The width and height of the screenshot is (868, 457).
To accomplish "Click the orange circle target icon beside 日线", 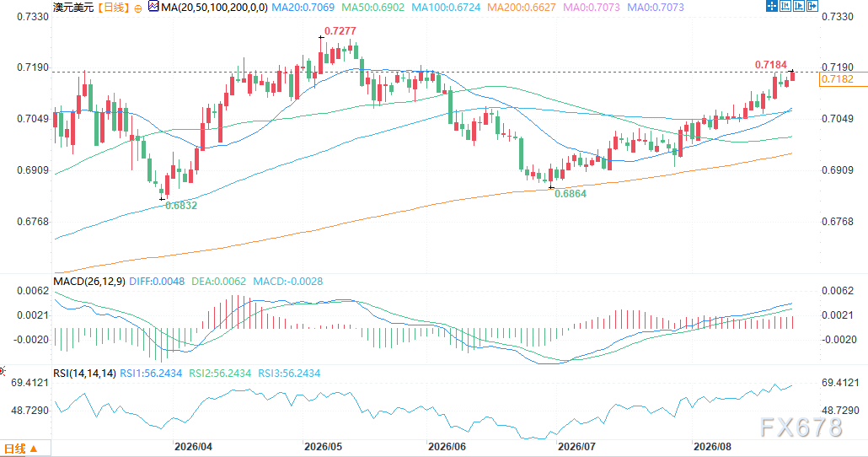I will (138, 8).
